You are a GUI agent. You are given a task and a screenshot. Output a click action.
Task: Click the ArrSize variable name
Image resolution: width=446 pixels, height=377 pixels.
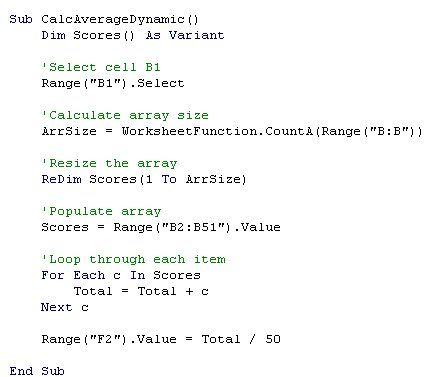[69, 131]
